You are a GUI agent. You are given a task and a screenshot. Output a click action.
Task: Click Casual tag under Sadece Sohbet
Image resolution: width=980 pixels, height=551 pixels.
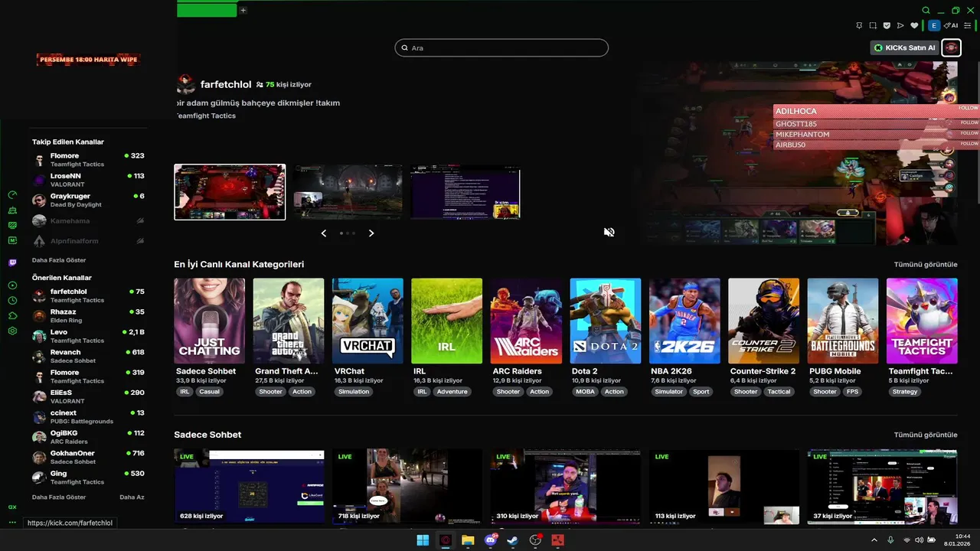[x=209, y=392]
